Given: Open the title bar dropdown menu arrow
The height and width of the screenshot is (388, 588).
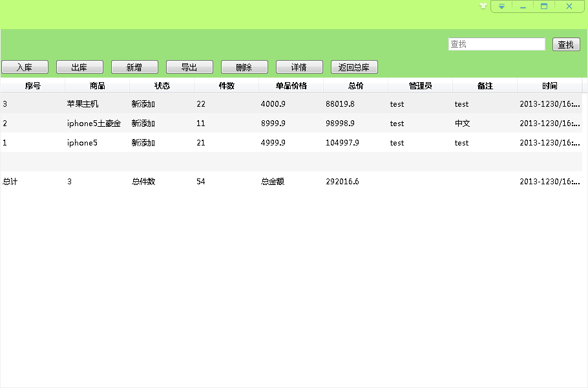Looking at the screenshot, I should point(501,6).
